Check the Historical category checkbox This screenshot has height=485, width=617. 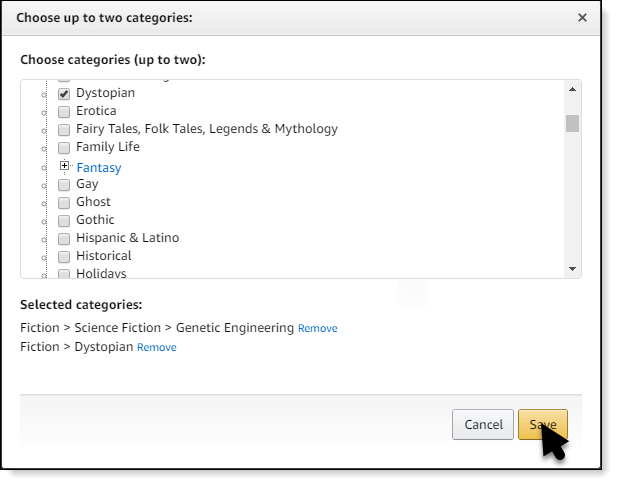click(x=64, y=257)
